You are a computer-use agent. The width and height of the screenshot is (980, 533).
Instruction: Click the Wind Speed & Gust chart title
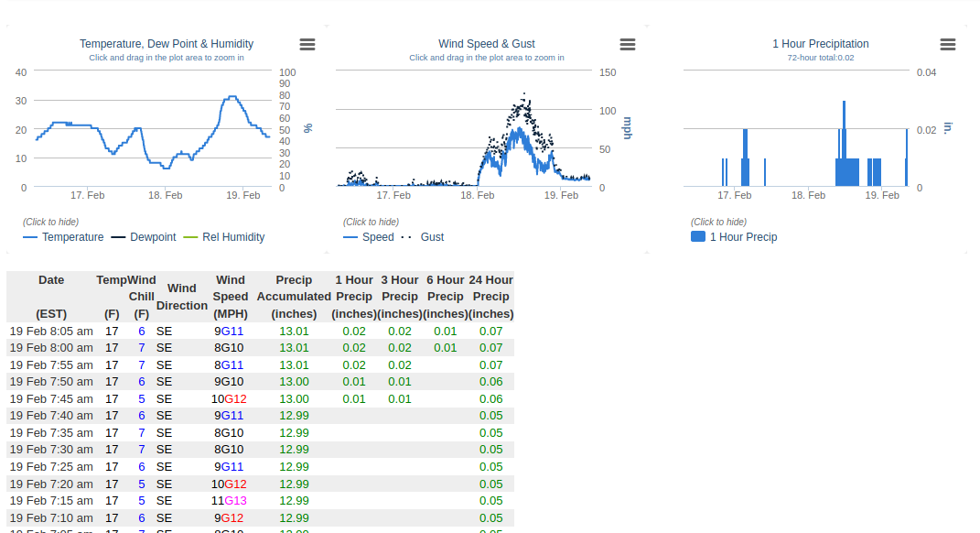[486, 44]
